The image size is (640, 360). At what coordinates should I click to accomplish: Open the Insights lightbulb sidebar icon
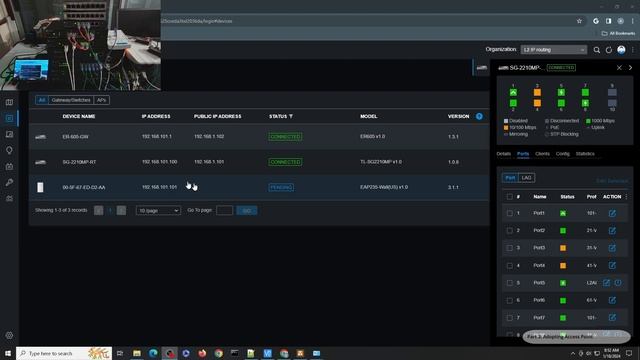[9, 150]
